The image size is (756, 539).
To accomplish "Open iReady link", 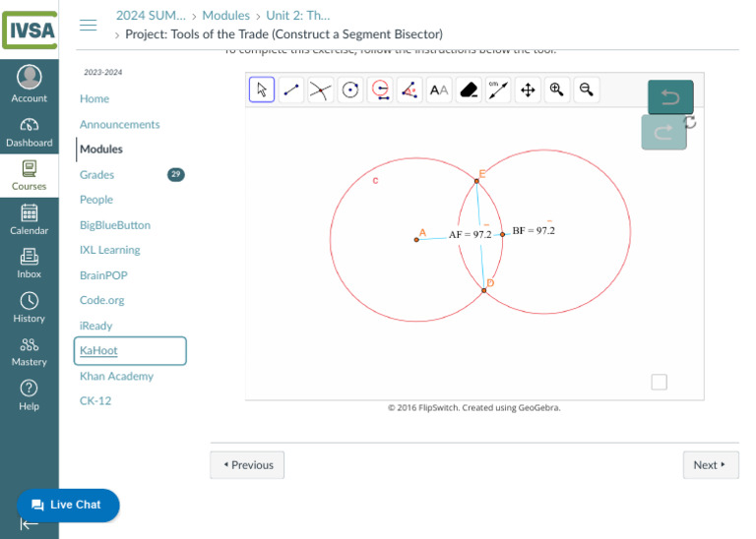I will [95, 326].
